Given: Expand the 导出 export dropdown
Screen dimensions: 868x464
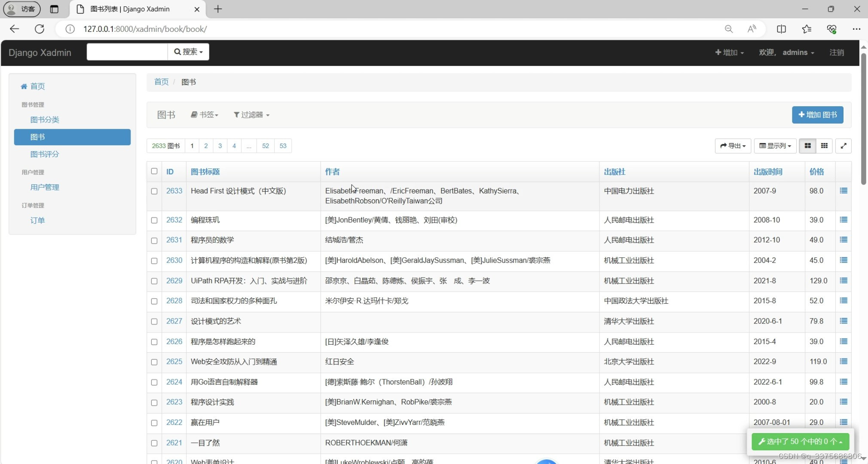Looking at the screenshot, I should coord(733,146).
